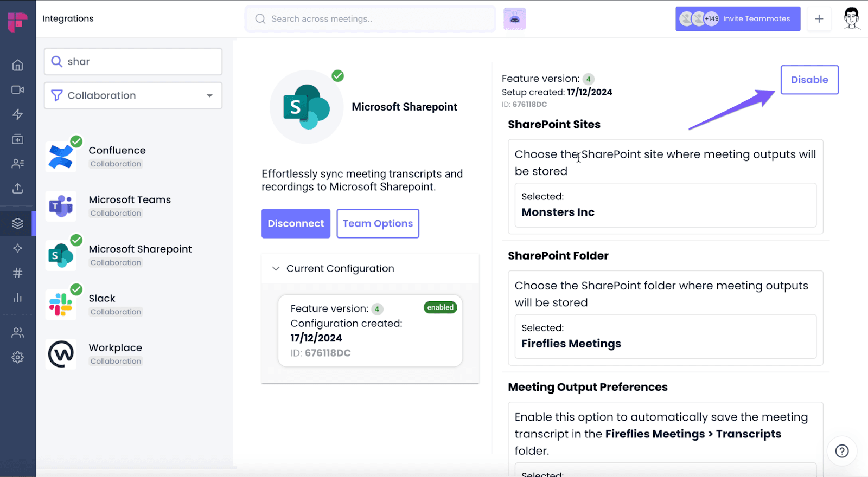The image size is (868, 477).
Task: Click Invite Teammates button
Action: pos(738,19)
